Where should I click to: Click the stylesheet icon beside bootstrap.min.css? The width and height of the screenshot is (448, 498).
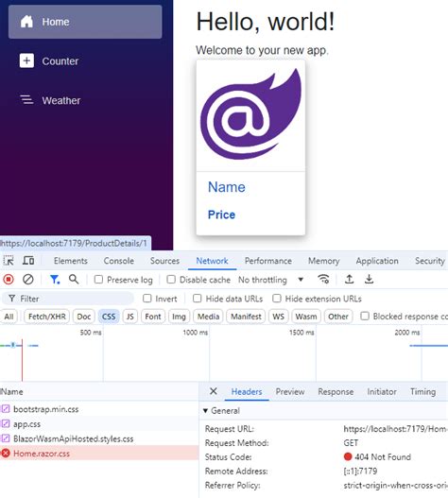tap(6, 409)
